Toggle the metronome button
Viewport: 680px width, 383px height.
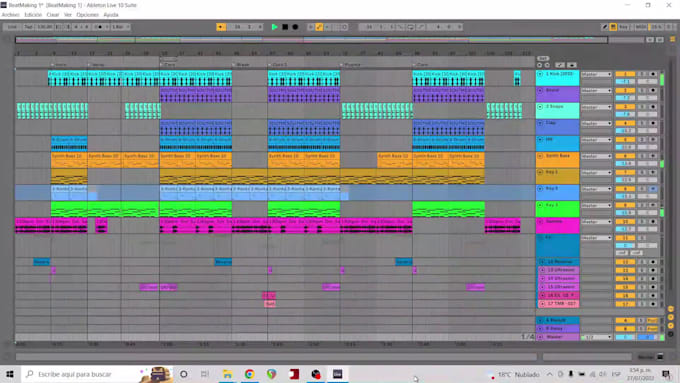click(x=99, y=27)
